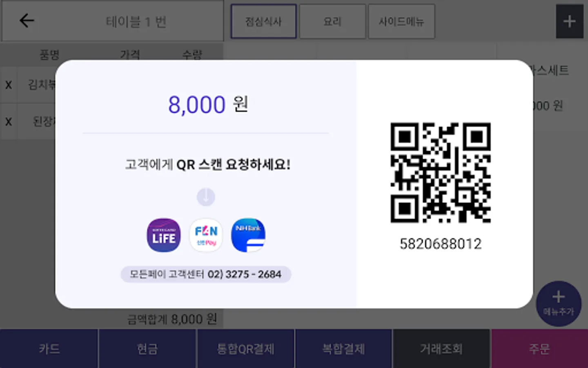Remove the 김치 item with X
The image size is (588, 368).
pyautogui.click(x=9, y=85)
